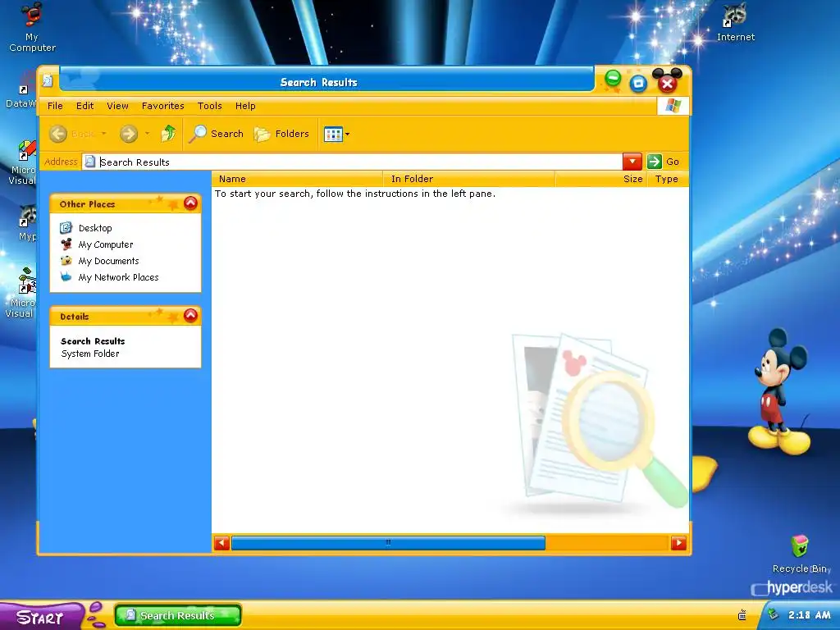Collapse the Other Places panel

point(190,203)
